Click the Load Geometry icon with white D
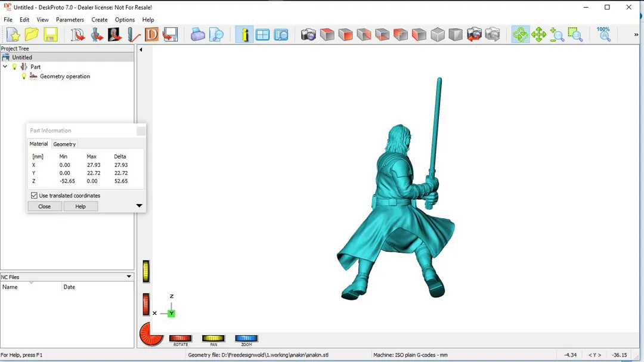Viewport: 644px width, 362px height. [x=77, y=35]
